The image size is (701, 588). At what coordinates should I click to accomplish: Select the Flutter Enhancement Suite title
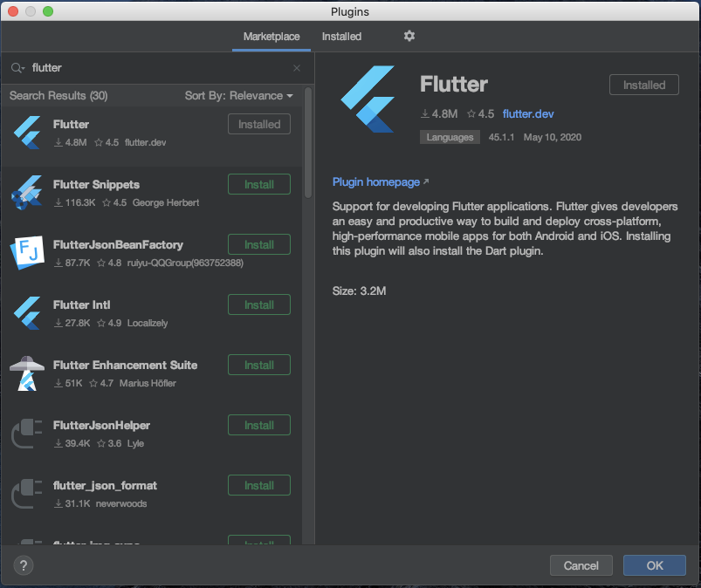(125, 365)
